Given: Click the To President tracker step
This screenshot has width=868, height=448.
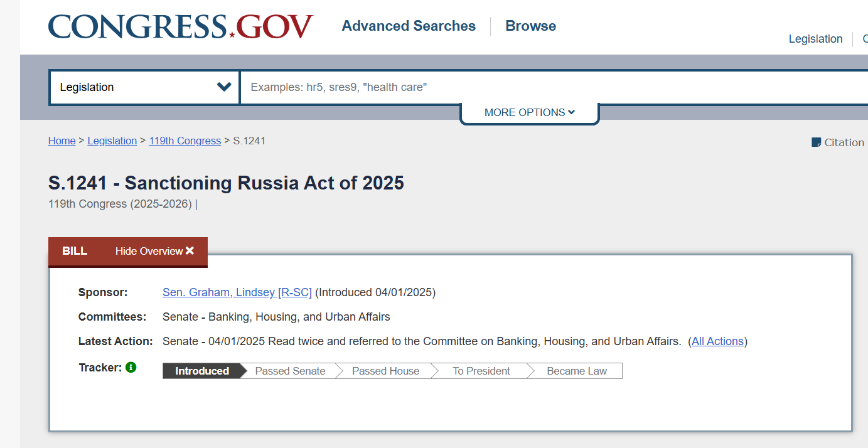Looking at the screenshot, I should pyautogui.click(x=481, y=371).
